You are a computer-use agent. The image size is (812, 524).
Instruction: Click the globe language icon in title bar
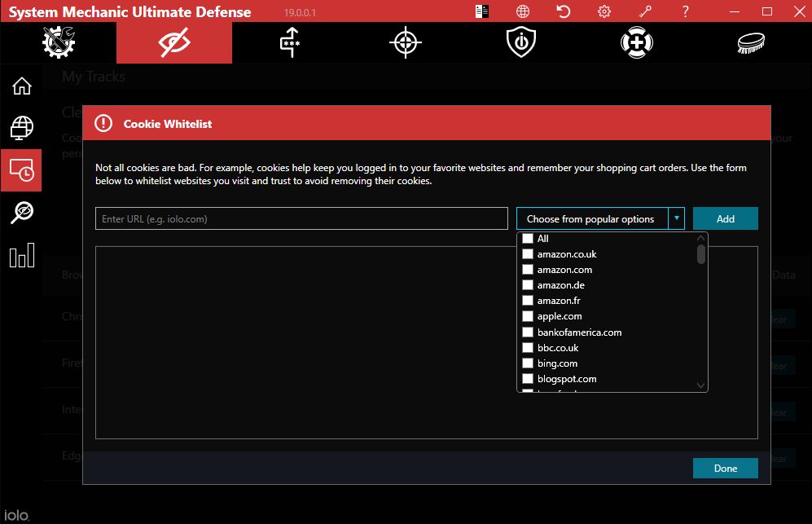tap(523, 11)
